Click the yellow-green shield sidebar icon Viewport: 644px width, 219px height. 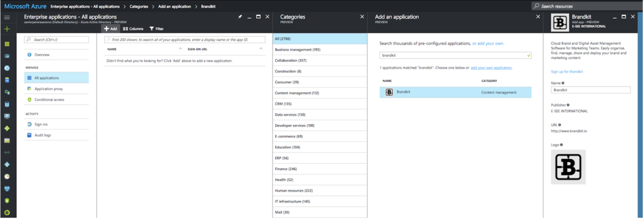click(x=7, y=200)
